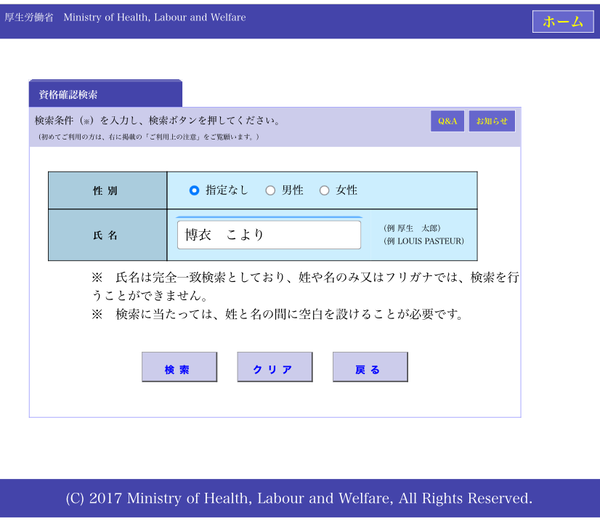Click the 性別 row label
Viewport: 600px width, 532px height.
(108, 191)
